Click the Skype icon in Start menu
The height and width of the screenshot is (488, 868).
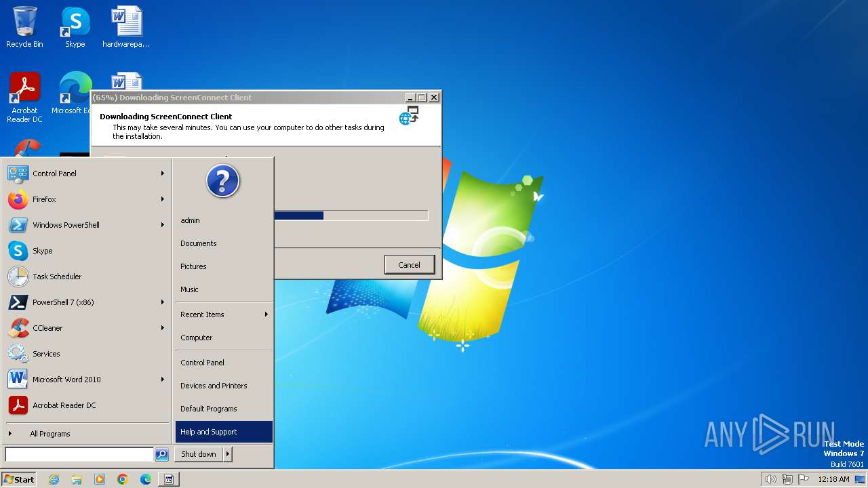[x=18, y=251]
